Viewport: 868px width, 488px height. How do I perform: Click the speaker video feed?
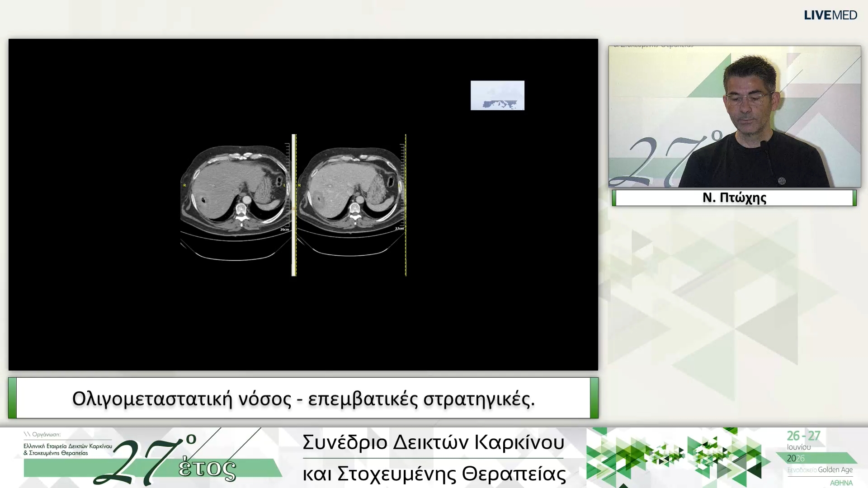point(735,117)
